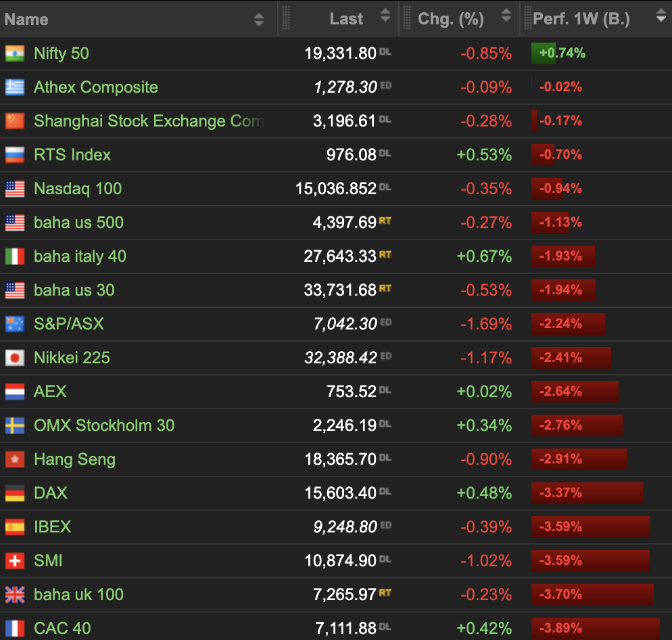Click the Athex Composite change value -0.09%
672x640 pixels.
pos(486,87)
